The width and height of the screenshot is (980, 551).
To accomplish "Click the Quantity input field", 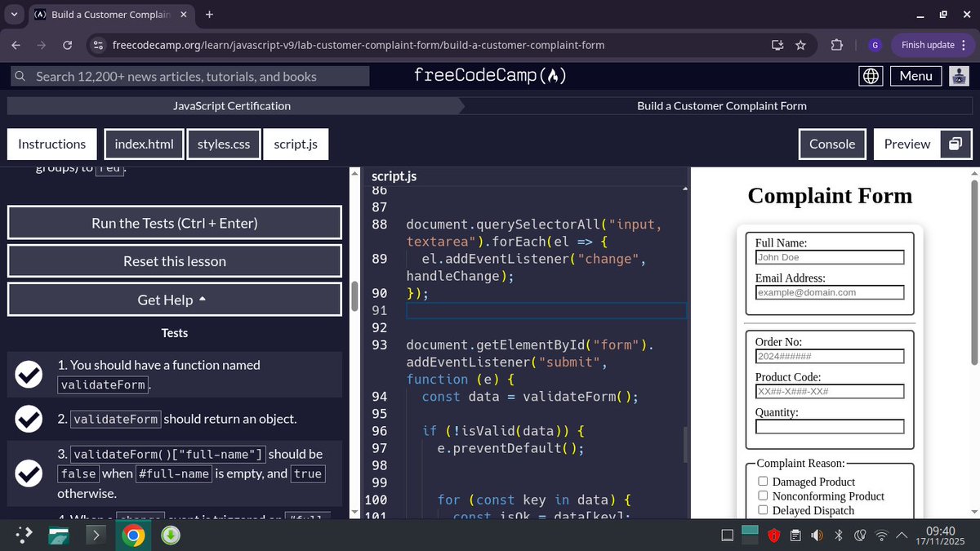I will [x=830, y=427].
